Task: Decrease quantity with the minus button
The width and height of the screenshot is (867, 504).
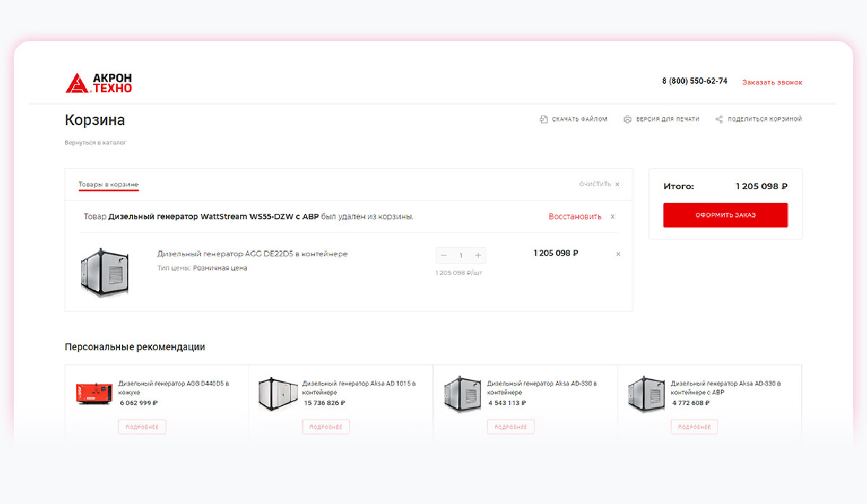Action: [444, 255]
